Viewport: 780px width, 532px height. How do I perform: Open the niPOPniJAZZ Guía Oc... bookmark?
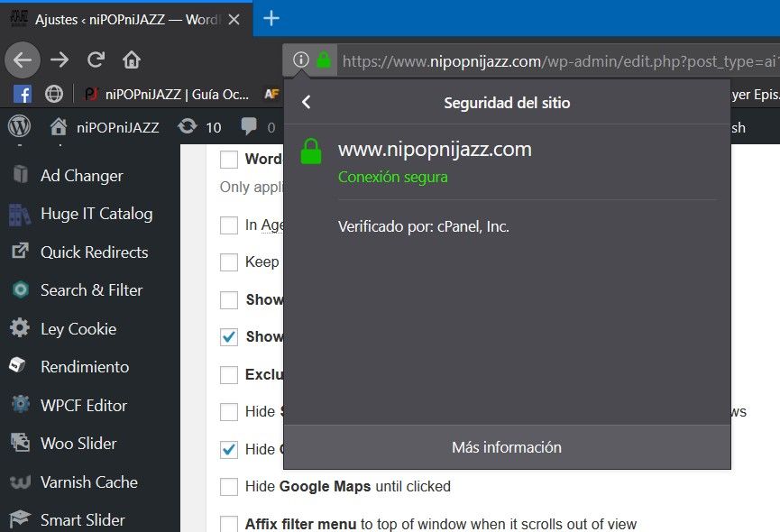(x=167, y=94)
